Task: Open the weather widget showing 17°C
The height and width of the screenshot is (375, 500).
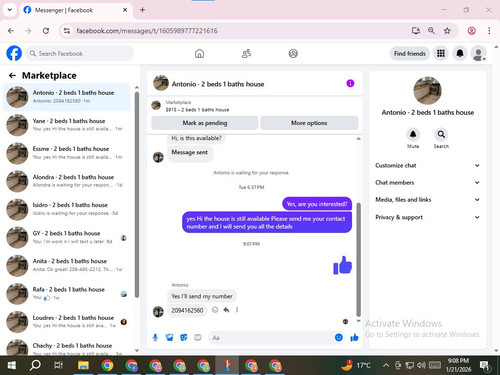Action: point(356,365)
